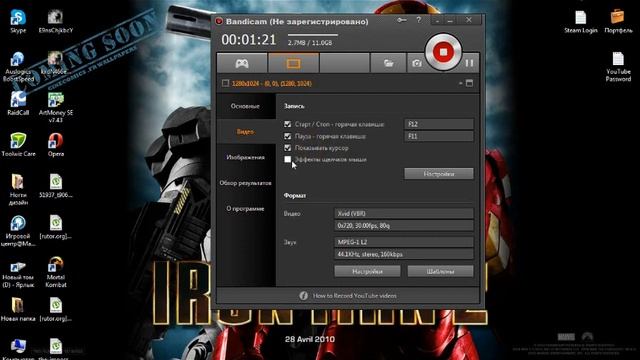Stop recording with the red stop button
The width and height of the screenshot is (640, 360).
(443, 52)
